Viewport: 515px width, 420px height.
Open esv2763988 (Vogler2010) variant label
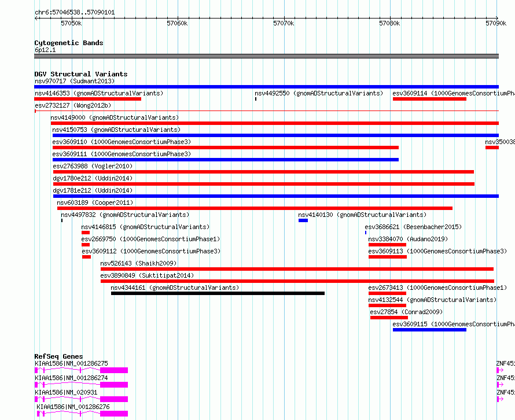(93, 166)
